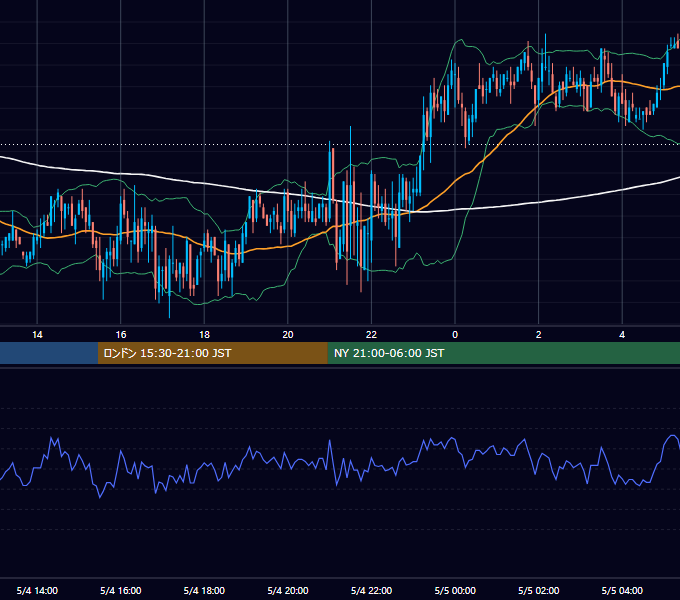Select the NY 21:00-06:00 JST session bar
Viewport: 680px width, 600px height.
coord(503,353)
